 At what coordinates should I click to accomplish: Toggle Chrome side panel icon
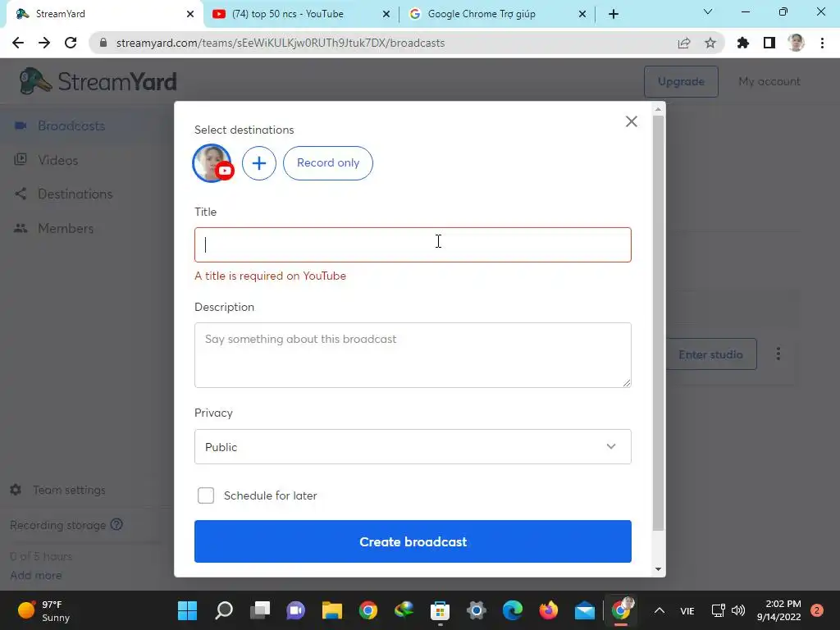(x=769, y=43)
